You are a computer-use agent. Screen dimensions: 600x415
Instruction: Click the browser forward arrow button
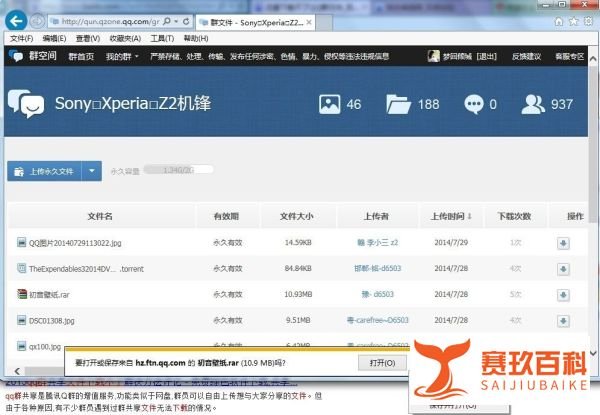(37, 21)
